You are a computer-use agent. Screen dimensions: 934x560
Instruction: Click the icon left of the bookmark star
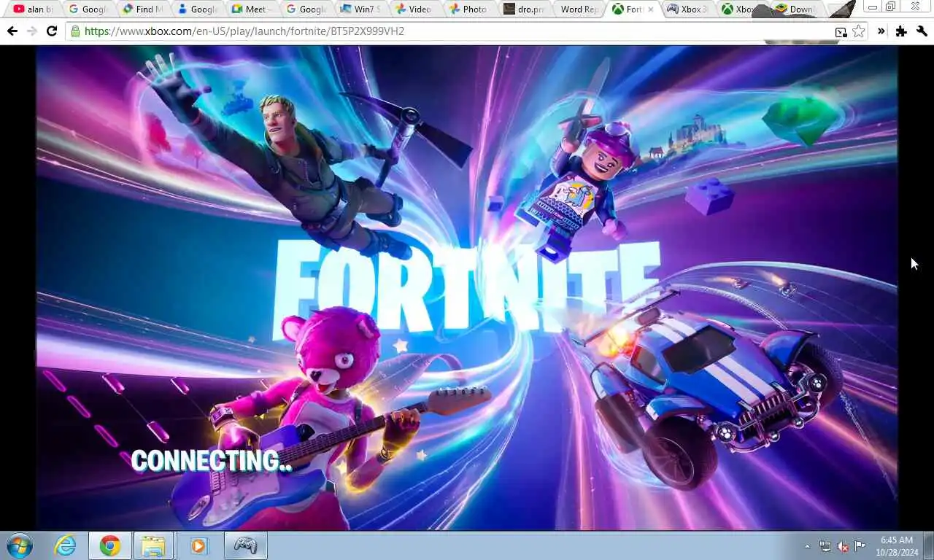pyautogui.click(x=841, y=32)
